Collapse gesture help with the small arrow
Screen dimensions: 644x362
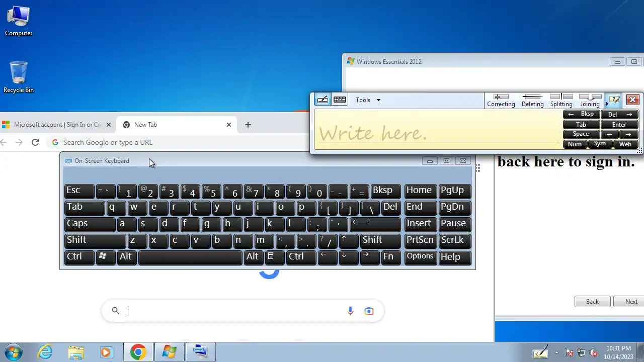[607, 104]
